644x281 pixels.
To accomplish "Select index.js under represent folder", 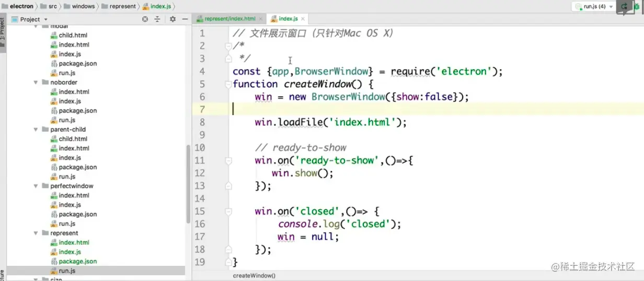I will coord(70,252).
